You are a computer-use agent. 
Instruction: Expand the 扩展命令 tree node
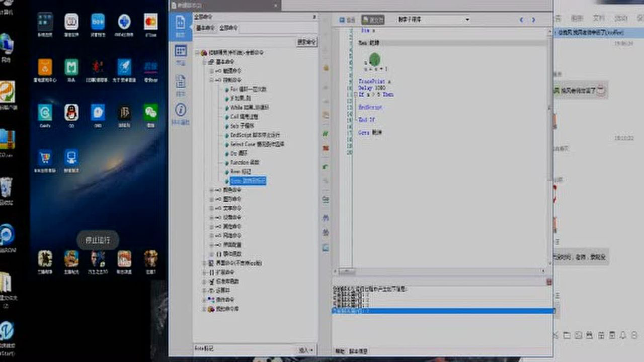tap(205, 272)
